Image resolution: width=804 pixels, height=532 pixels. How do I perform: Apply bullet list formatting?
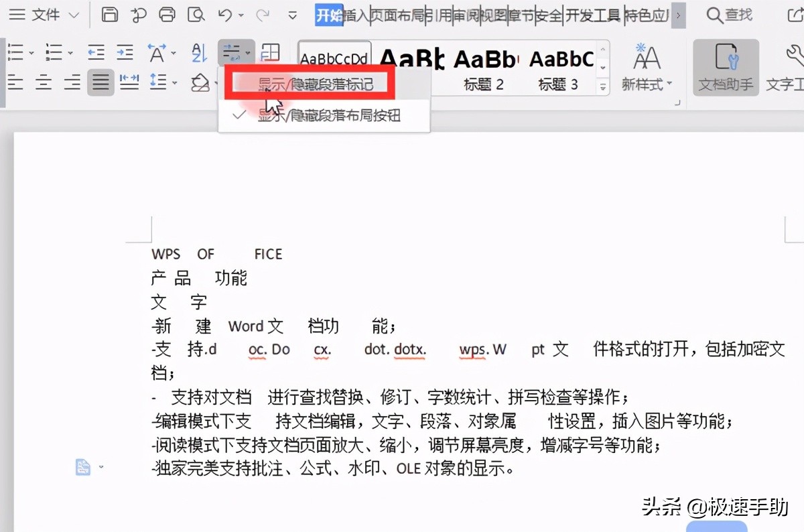15,52
